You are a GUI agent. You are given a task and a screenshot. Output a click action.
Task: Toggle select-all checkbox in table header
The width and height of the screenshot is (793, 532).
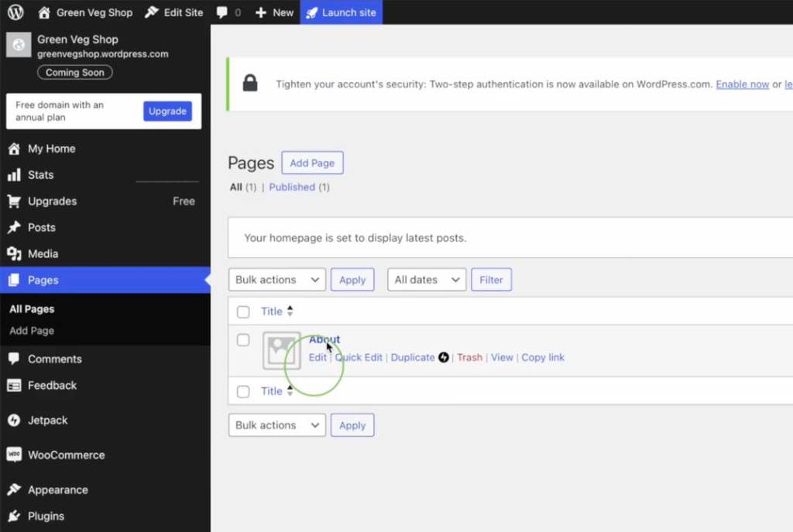[x=243, y=312]
